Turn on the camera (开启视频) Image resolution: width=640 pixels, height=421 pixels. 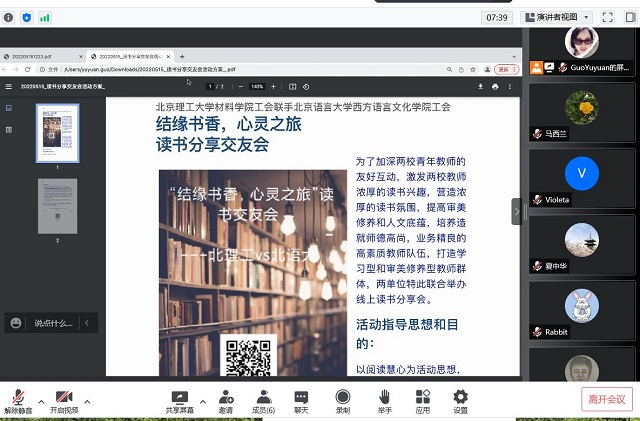[x=64, y=400]
